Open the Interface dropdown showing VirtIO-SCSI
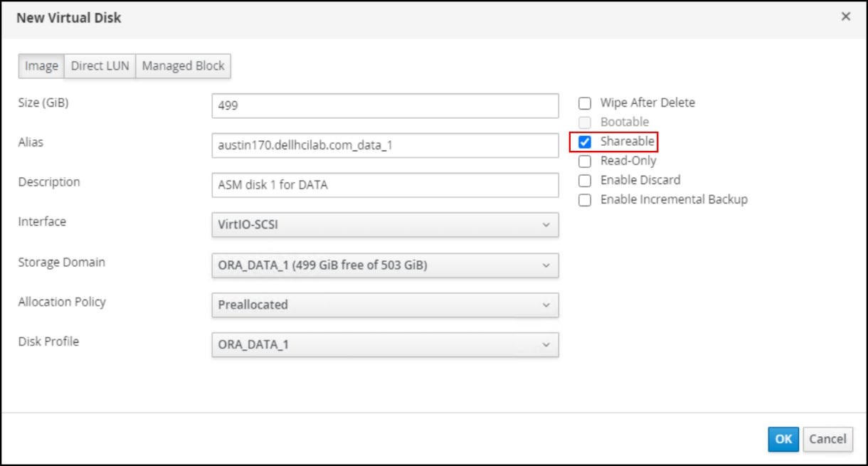 pos(386,224)
